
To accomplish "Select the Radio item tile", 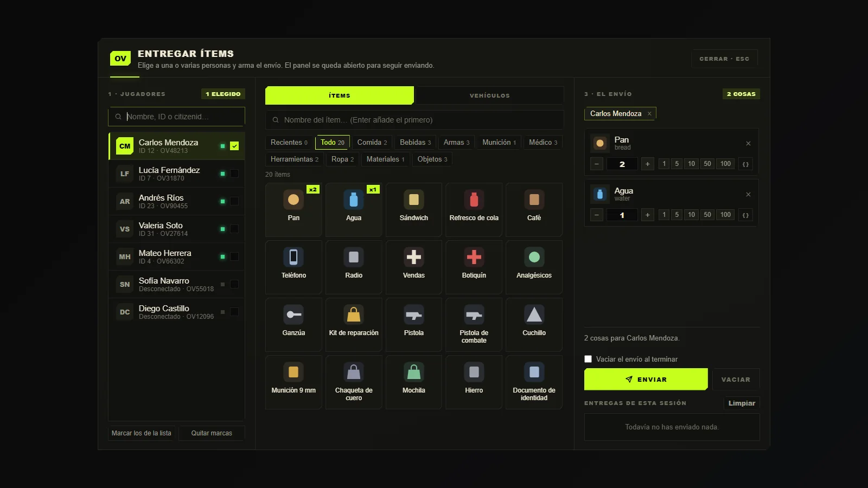I will click(x=354, y=267).
